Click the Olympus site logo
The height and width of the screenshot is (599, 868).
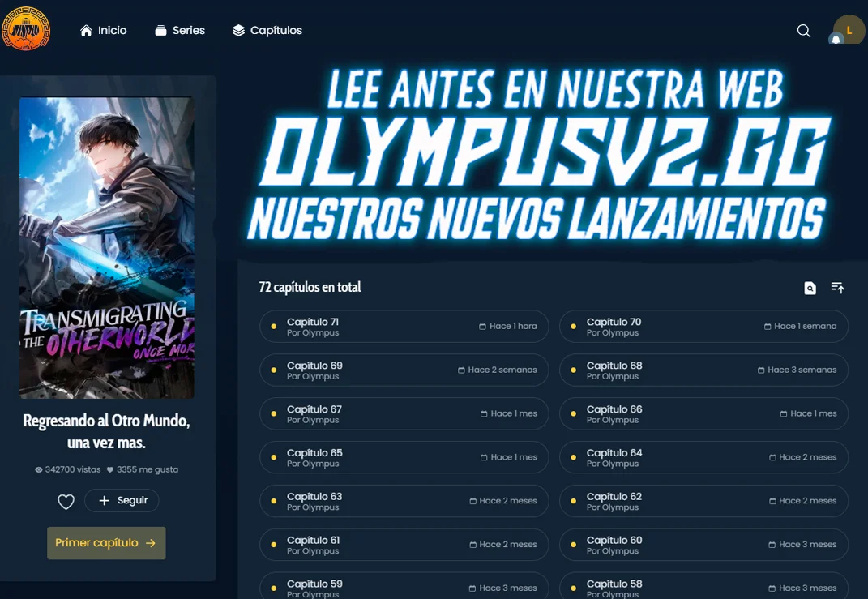26,29
